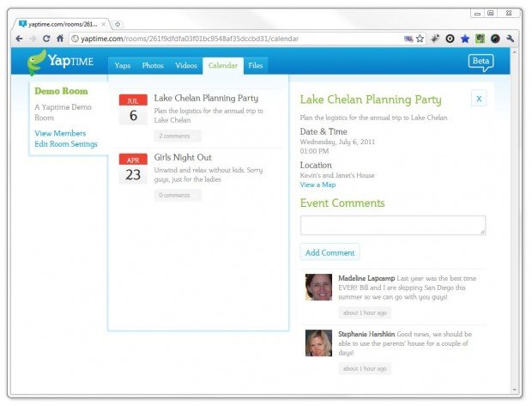
Task: Click the blue star extension icon
Action: coord(465,39)
